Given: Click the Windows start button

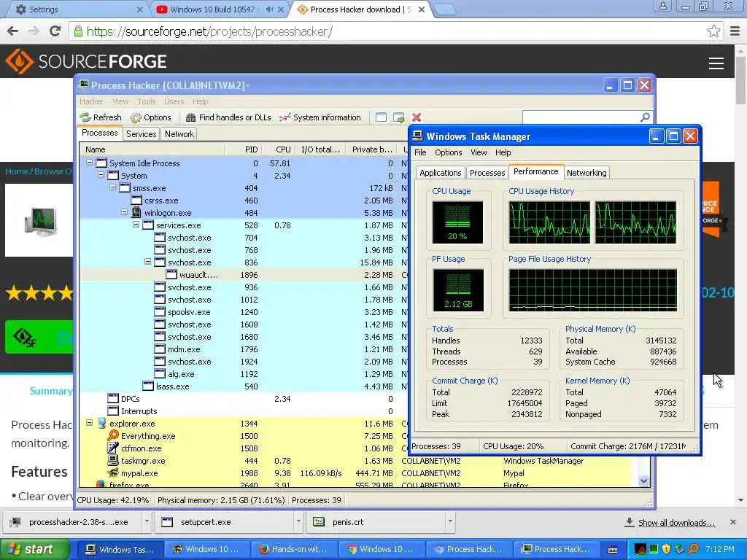Looking at the screenshot, I should point(34,549).
